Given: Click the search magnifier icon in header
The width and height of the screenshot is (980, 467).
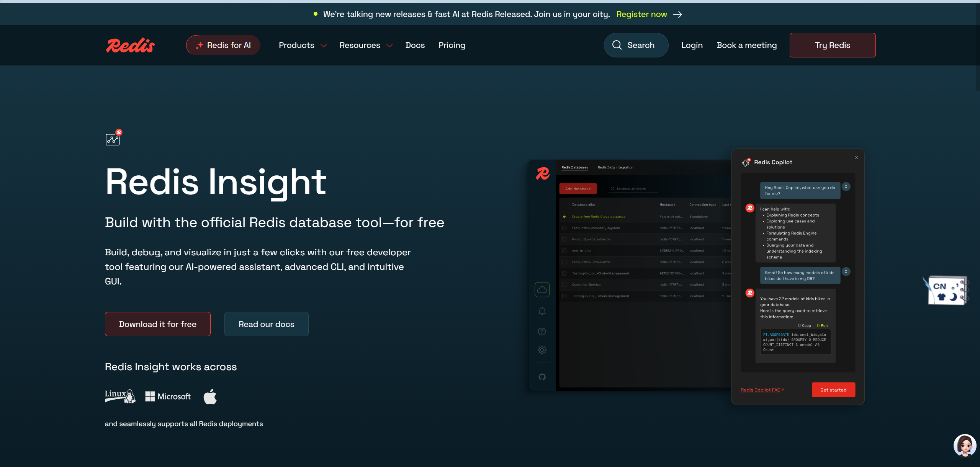Looking at the screenshot, I should pyautogui.click(x=617, y=45).
